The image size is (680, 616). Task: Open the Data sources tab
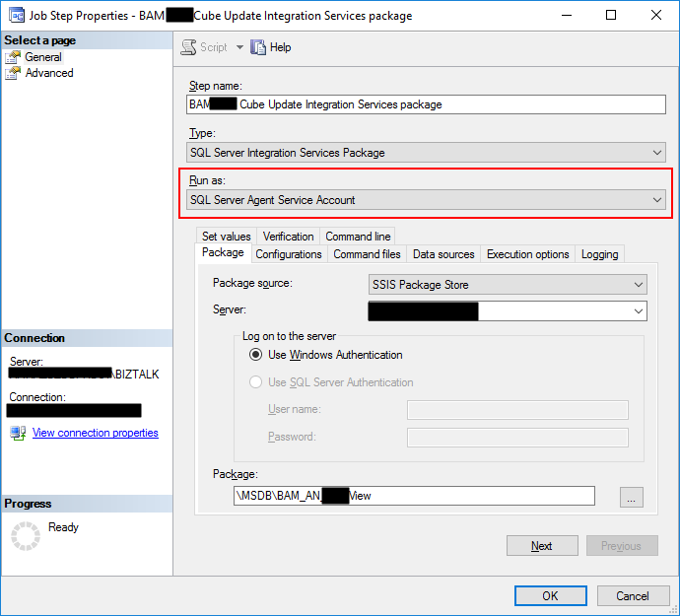tap(443, 254)
